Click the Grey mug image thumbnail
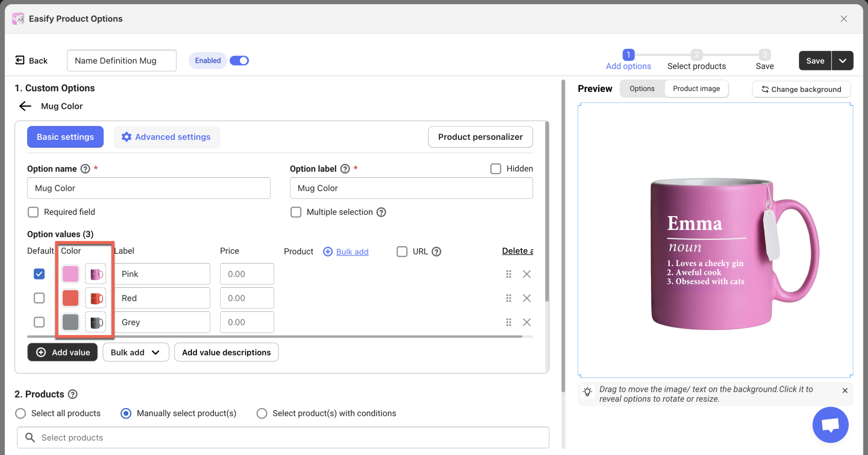The height and width of the screenshot is (455, 868). point(96,322)
